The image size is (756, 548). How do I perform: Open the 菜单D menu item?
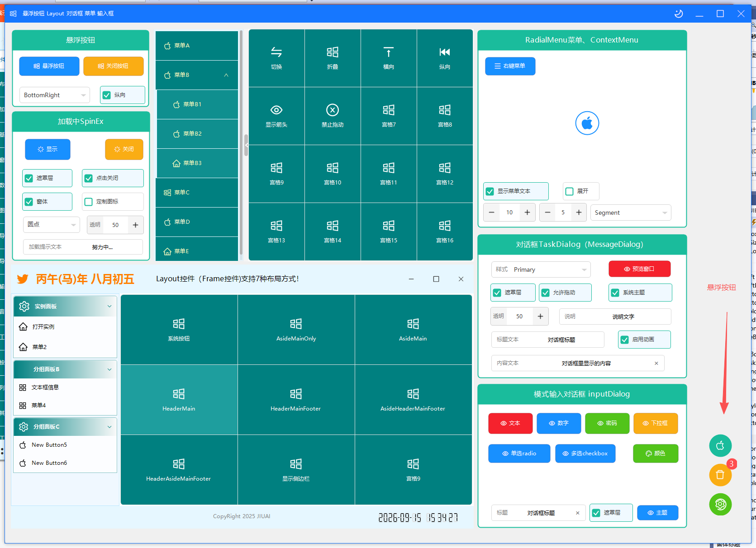click(x=197, y=222)
